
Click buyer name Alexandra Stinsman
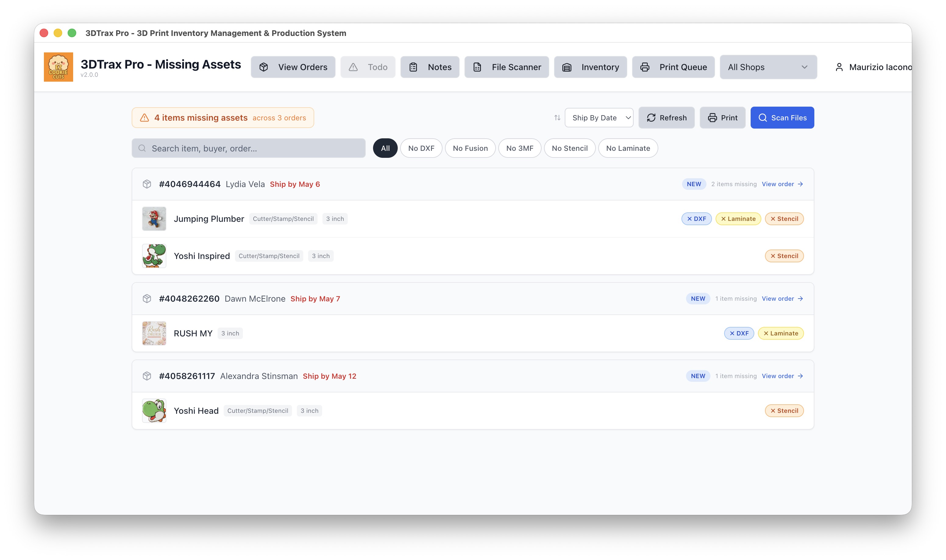click(x=258, y=376)
